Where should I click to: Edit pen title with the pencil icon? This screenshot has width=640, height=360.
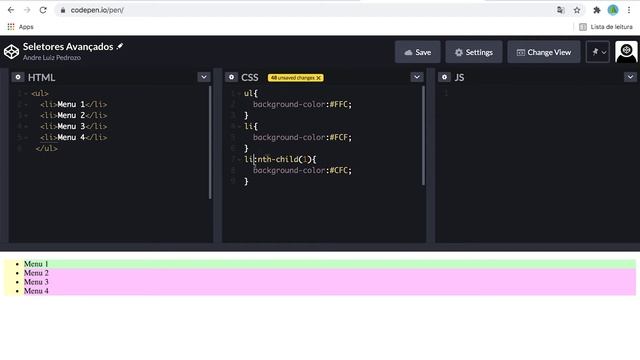[120, 46]
